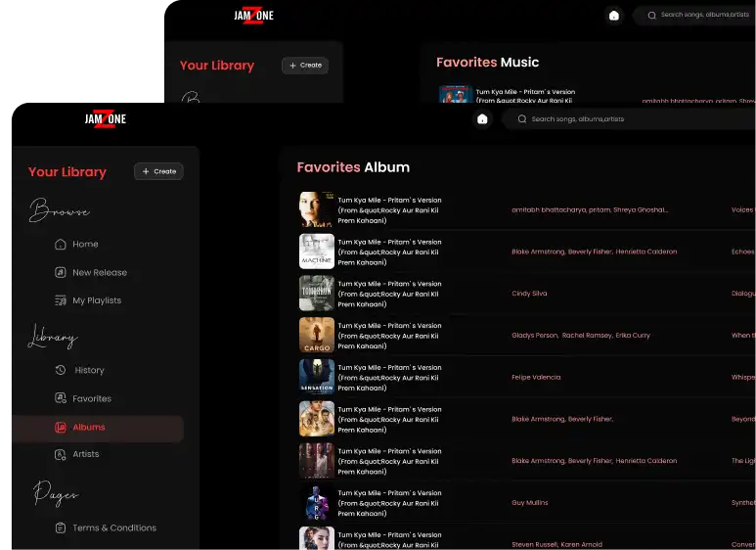
Task: Click song title in Cindy Silva row
Action: (389, 295)
